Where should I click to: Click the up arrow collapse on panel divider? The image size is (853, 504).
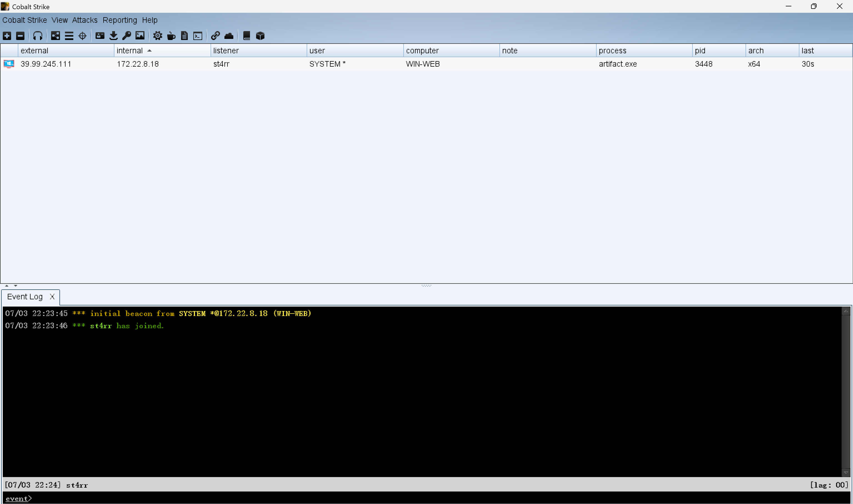6,286
